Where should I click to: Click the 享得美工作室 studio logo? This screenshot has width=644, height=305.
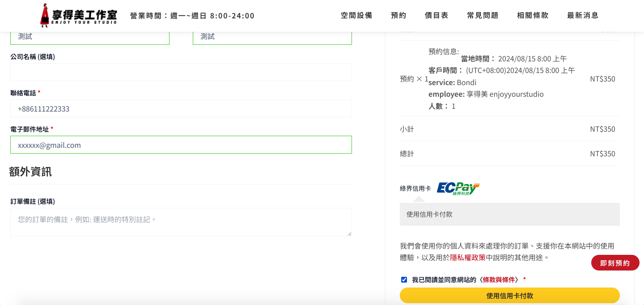click(x=78, y=15)
